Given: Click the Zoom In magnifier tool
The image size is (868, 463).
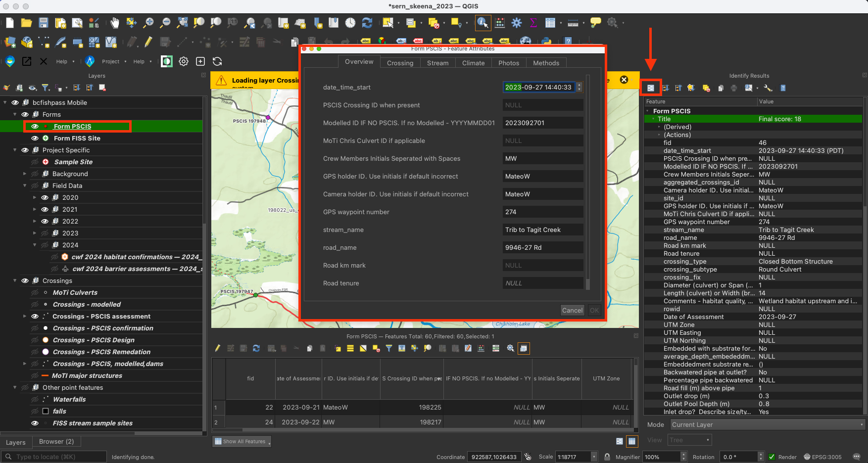Looking at the screenshot, I should click(148, 22).
